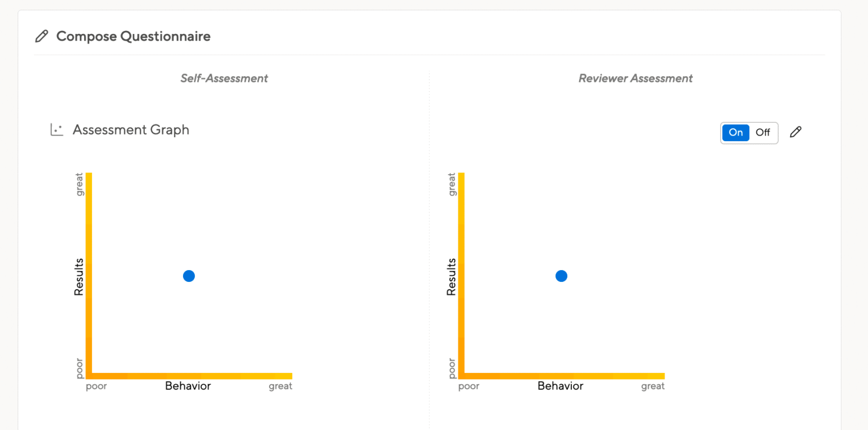The width and height of the screenshot is (868, 430).
Task: Turn the Assessment Graph Off
Action: tap(762, 132)
